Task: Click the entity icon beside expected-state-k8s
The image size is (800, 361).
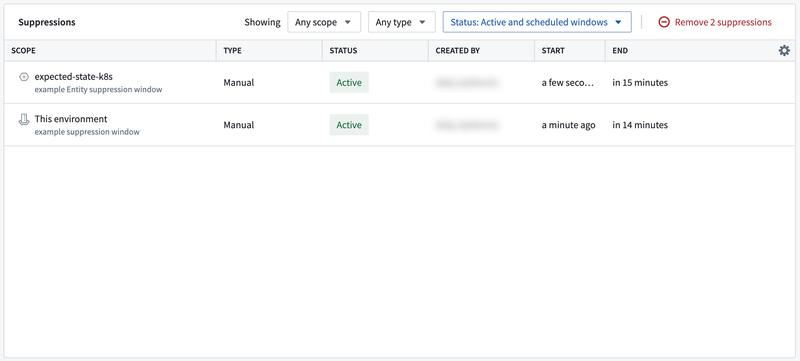Action: 23,77
